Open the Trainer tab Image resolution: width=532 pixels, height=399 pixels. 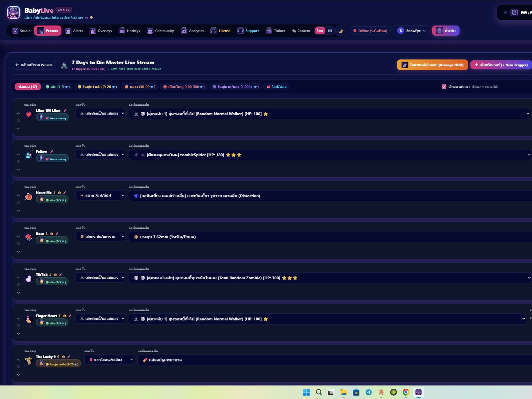276,31
